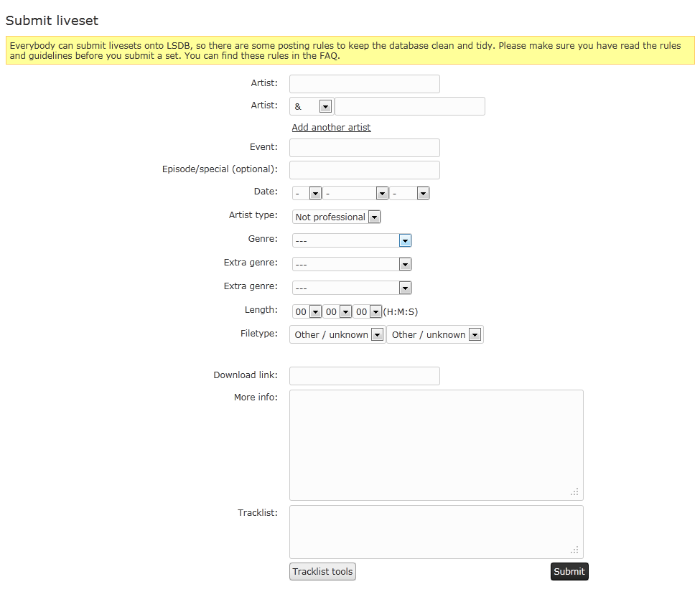
Task: Open the Genre dropdown
Action: click(x=352, y=240)
